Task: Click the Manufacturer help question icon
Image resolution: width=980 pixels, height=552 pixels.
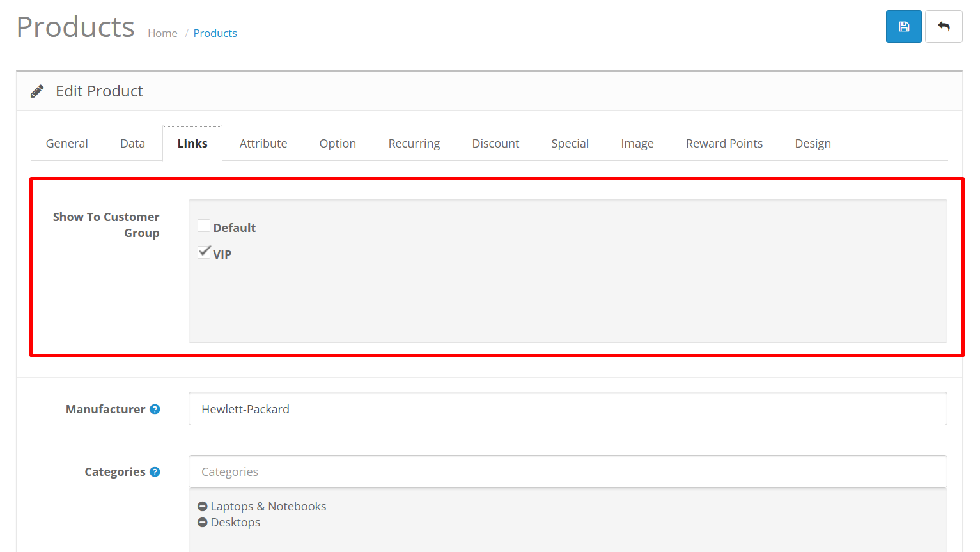Action: point(155,410)
